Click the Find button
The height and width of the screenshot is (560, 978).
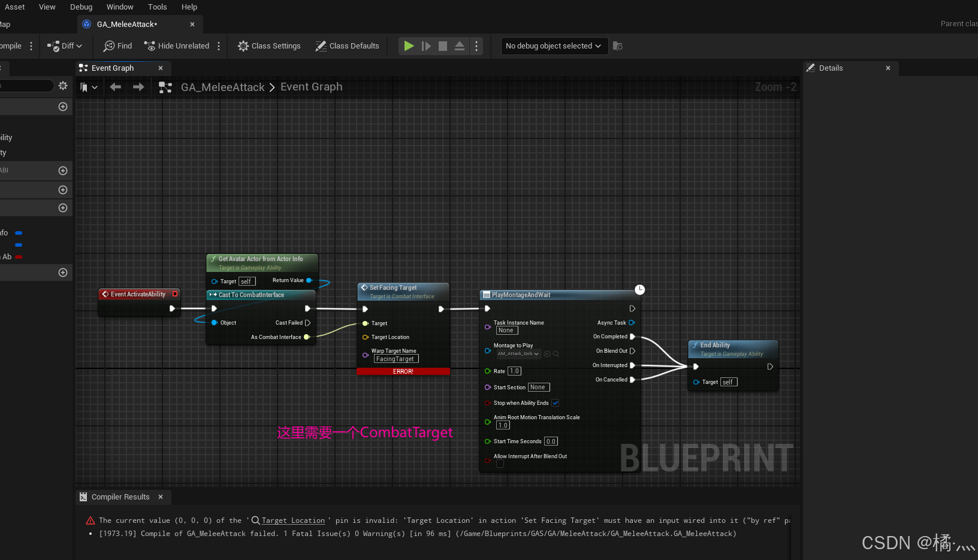pyautogui.click(x=117, y=46)
